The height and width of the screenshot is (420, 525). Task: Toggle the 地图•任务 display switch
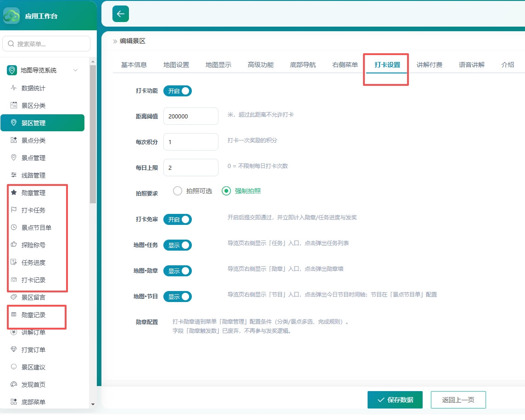coord(178,245)
